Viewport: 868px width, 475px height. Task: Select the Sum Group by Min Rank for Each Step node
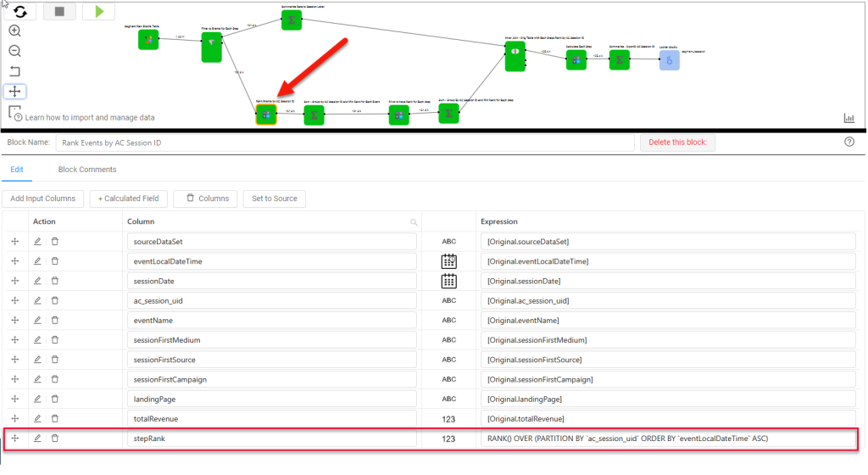tap(449, 114)
